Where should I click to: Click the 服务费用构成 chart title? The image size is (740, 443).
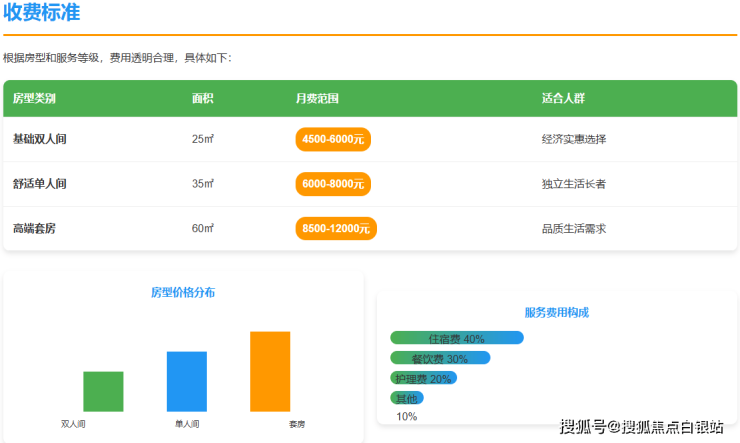point(556,312)
